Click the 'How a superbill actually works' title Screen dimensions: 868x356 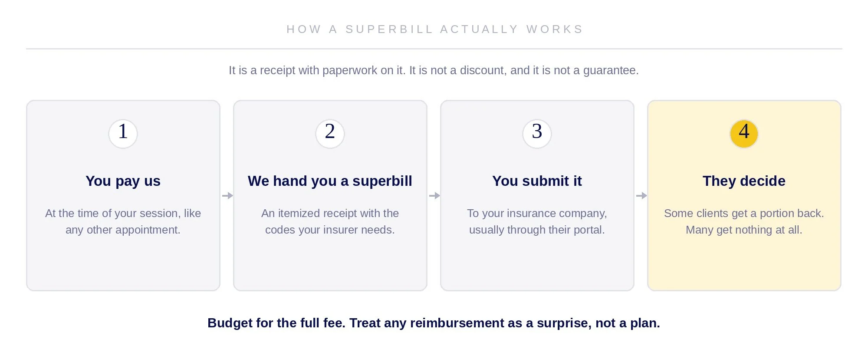[x=434, y=29]
